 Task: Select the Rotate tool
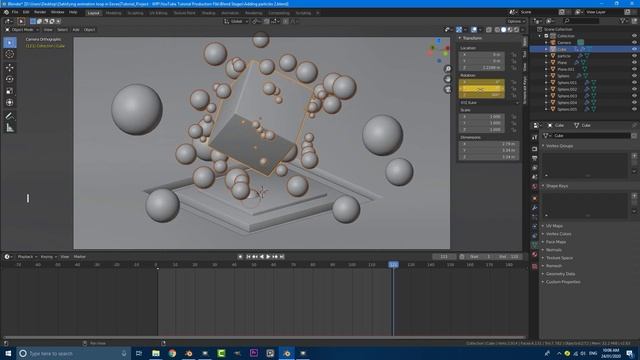click(x=10, y=79)
